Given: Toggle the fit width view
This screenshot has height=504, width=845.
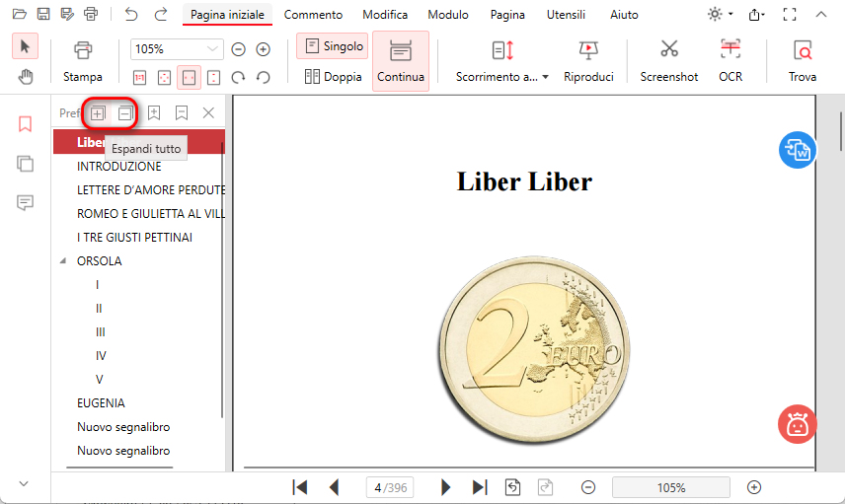Looking at the screenshot, I should [x=189, y=78].
